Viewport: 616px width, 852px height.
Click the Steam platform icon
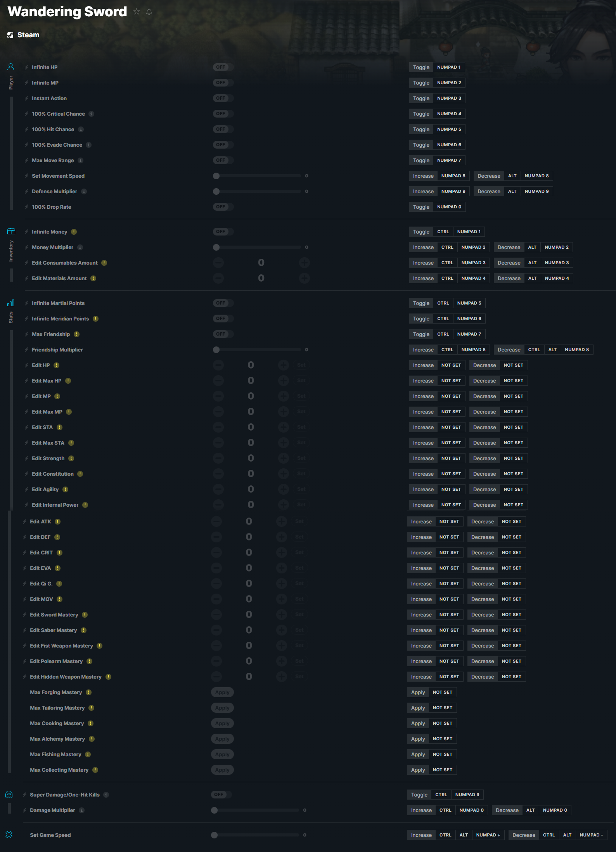point(10,35)
